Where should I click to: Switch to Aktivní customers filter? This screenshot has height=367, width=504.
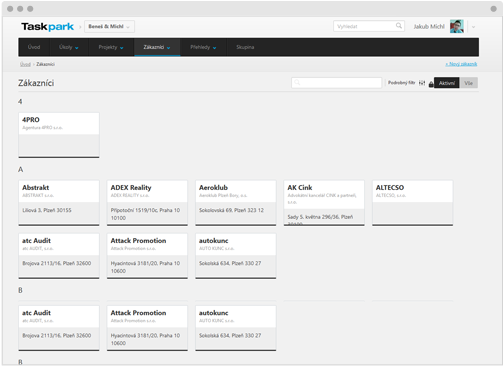[x=447, y=83]
